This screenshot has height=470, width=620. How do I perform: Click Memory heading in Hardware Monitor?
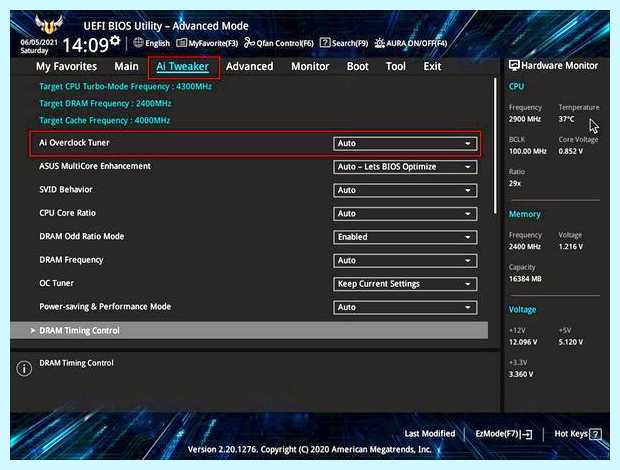tap(525, 214)
